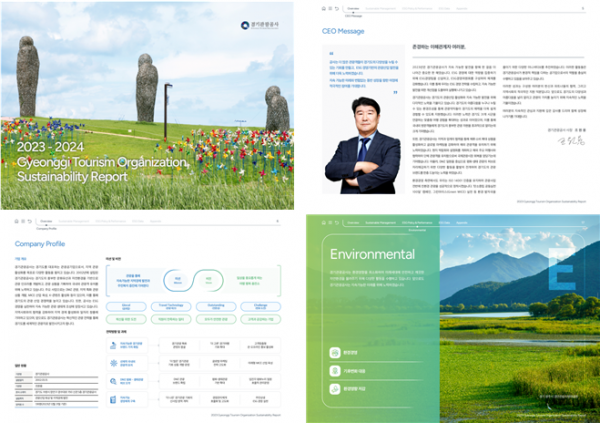
Task: Click the large letter E graphic on the Environmental page
Action: [x=562, y=269]
